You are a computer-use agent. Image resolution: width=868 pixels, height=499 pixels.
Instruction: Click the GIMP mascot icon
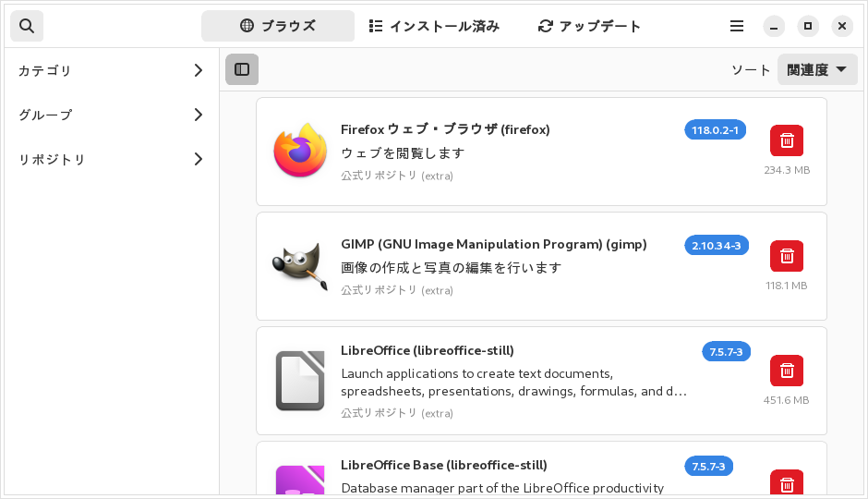click(x=300, y=266)
